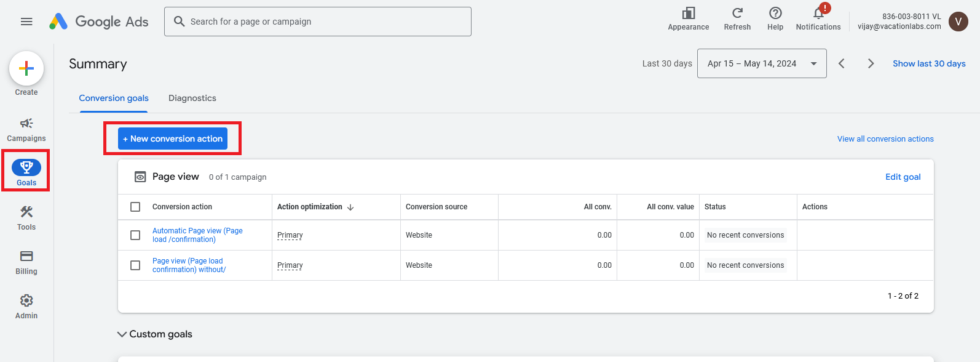The height and width of the screenshot is (362, 980).
Task: Collapse the Custom goals section
Action: [122, 334]
